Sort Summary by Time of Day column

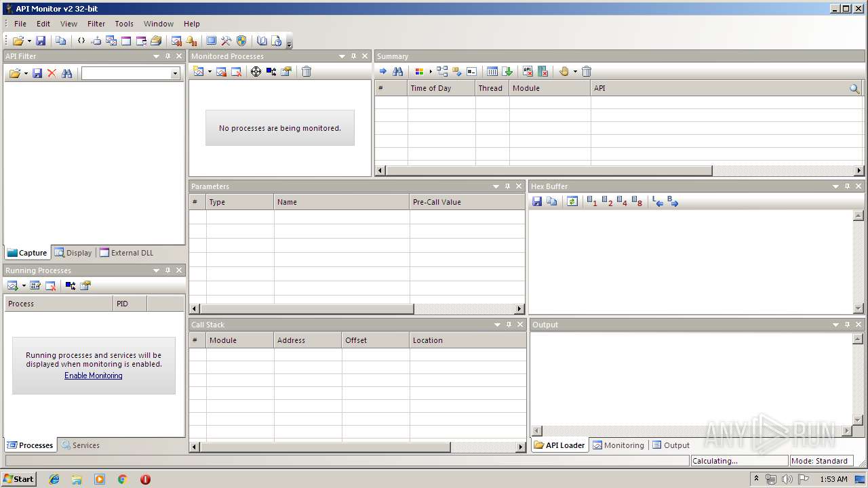441,88
